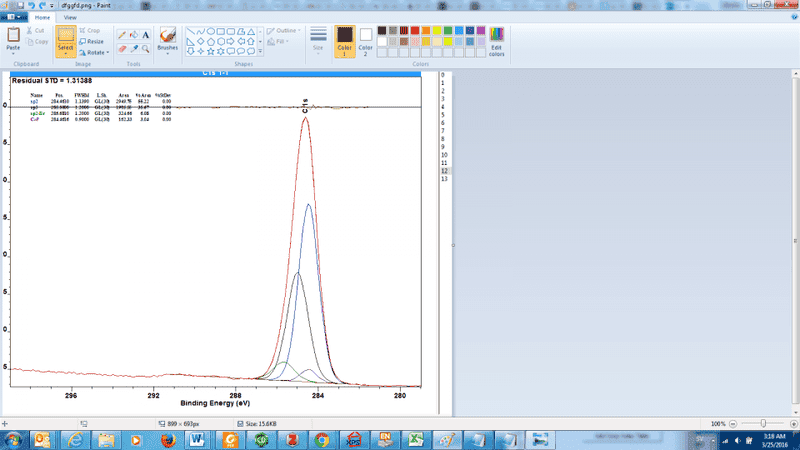This screenshot has width=800, height=450.
Task: Switch to the Home ribbon tab
Action: 42,17
